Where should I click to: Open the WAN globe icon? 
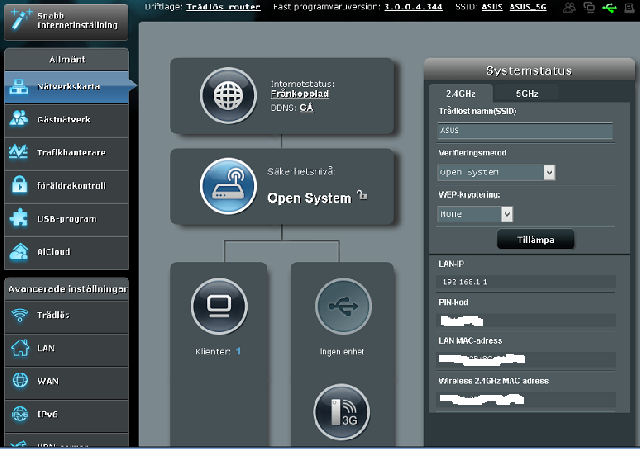point(20,380)
